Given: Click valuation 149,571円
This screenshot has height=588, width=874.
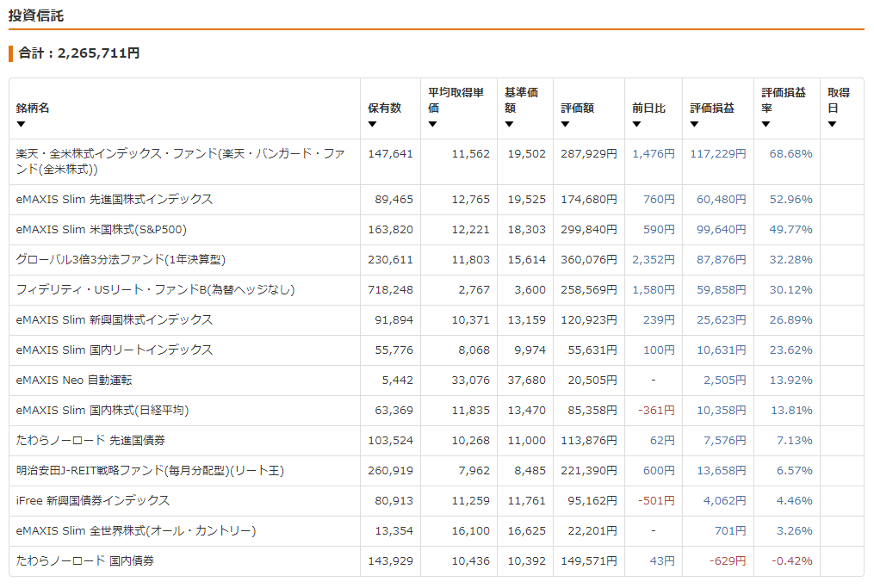Looking at the screenshot, I should [589, 560].
